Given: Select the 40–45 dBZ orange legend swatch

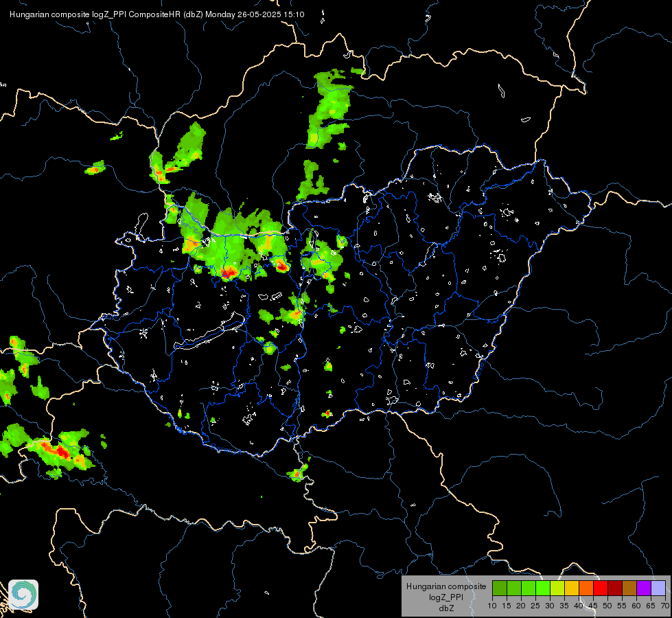Looking at the screenshot, I should 586,588.
